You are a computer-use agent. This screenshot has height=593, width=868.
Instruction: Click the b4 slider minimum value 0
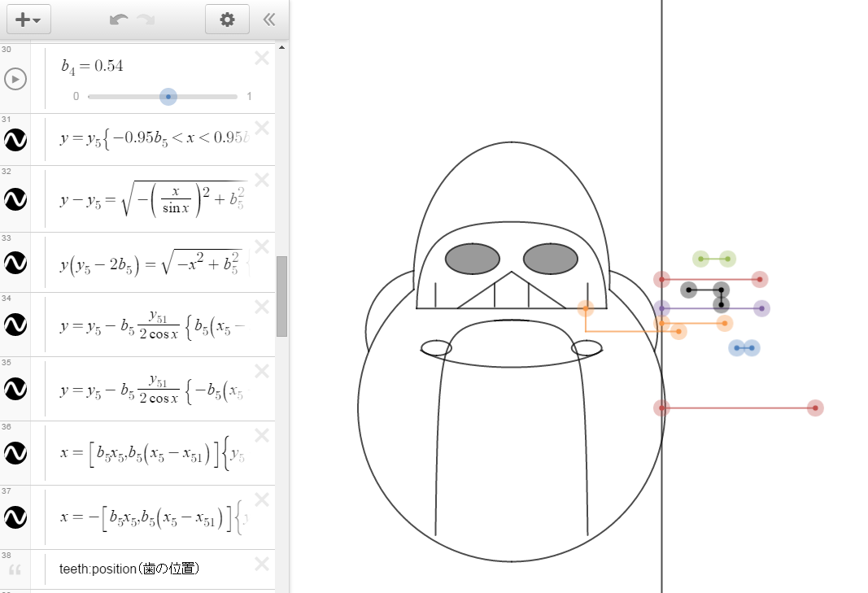tap(76, 96)
